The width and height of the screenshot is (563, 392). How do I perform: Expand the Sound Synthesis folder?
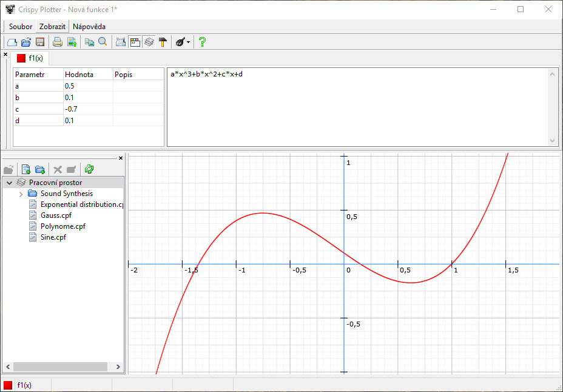[21, 194]
